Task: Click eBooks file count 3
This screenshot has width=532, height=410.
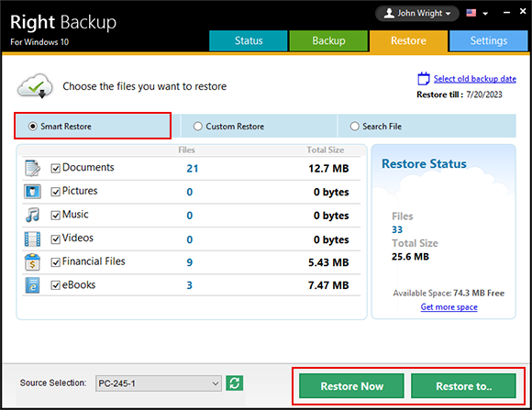Action: pyautogui.click(x=189, y=285)
